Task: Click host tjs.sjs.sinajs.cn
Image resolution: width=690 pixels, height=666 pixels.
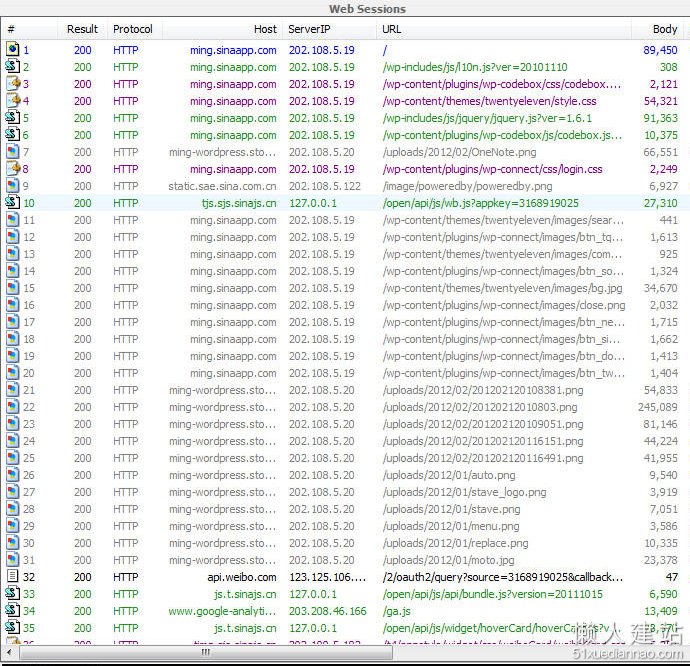Action: pyautogui.click(x=239, y=203)
